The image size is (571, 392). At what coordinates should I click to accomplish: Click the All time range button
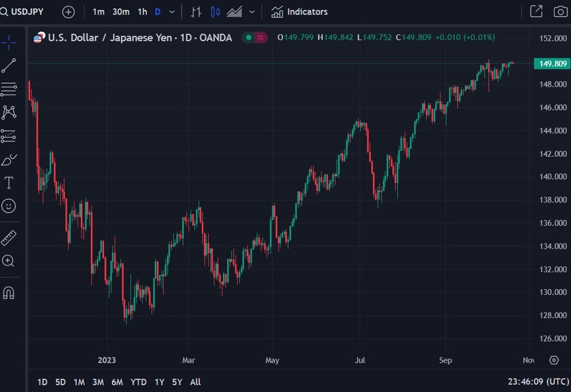pyautogui.click(x=195, y=382)
